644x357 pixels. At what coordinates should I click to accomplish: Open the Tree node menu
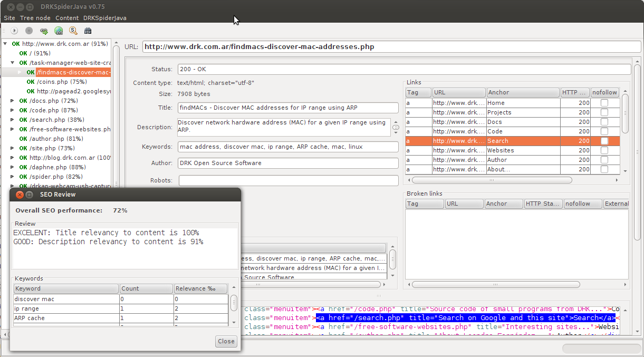tap(35, 18)
